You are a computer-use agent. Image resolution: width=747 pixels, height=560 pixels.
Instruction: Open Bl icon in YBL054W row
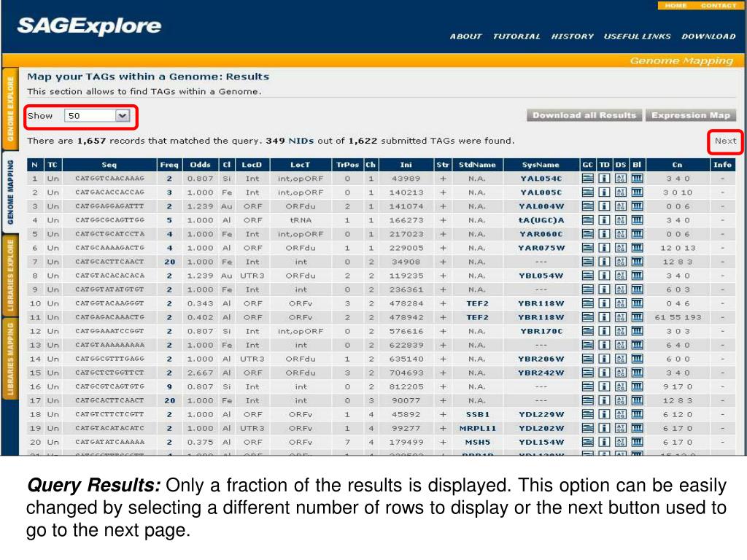(637, 276)
